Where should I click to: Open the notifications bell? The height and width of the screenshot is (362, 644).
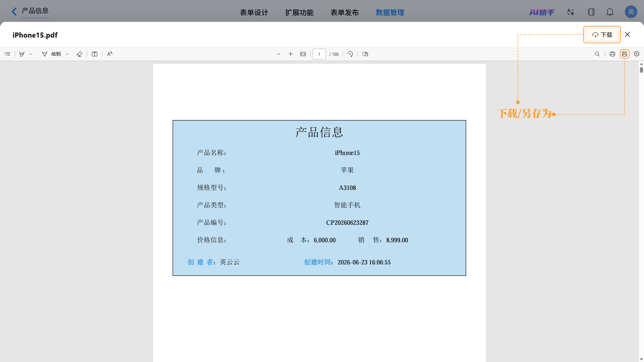click(610, 12)
